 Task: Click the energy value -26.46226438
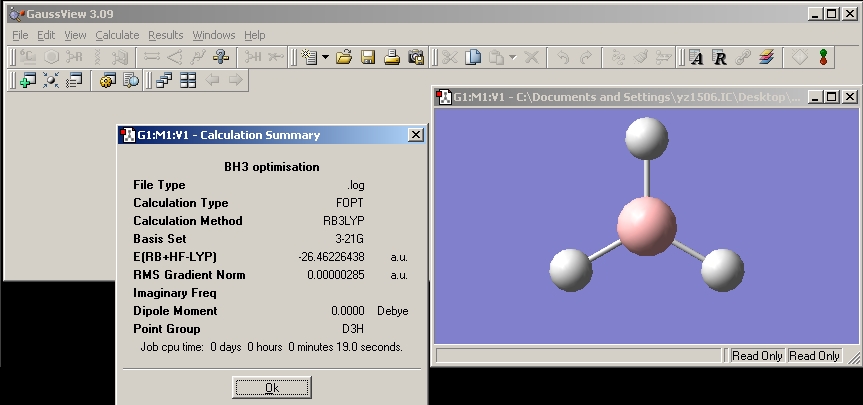pyautogui.click(x=331, y=257)
